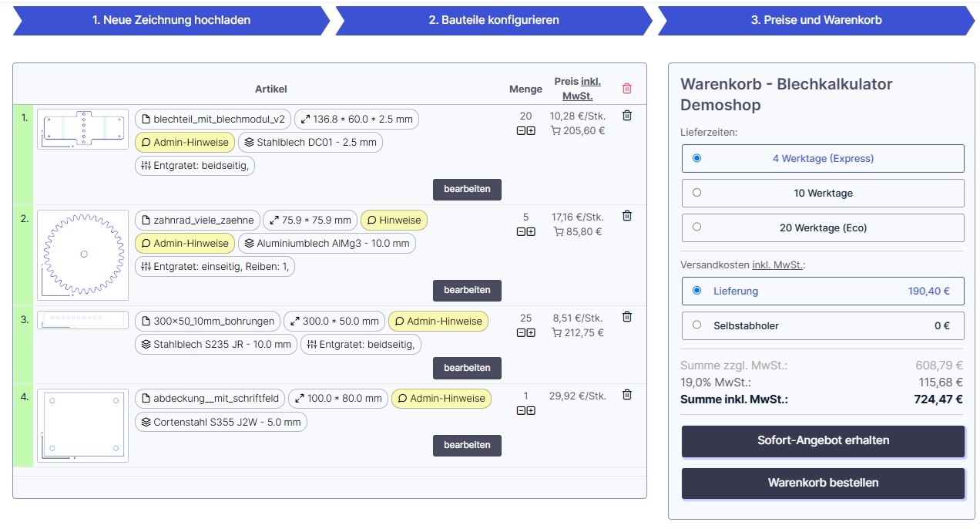
Task: Click the red delete-all trash icon in header
Action: (x=627, y=89)
